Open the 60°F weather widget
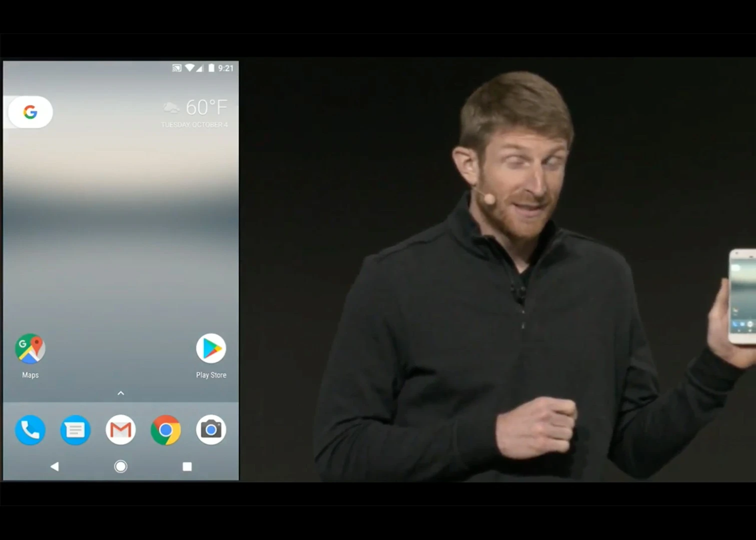 tap(206, 107)
